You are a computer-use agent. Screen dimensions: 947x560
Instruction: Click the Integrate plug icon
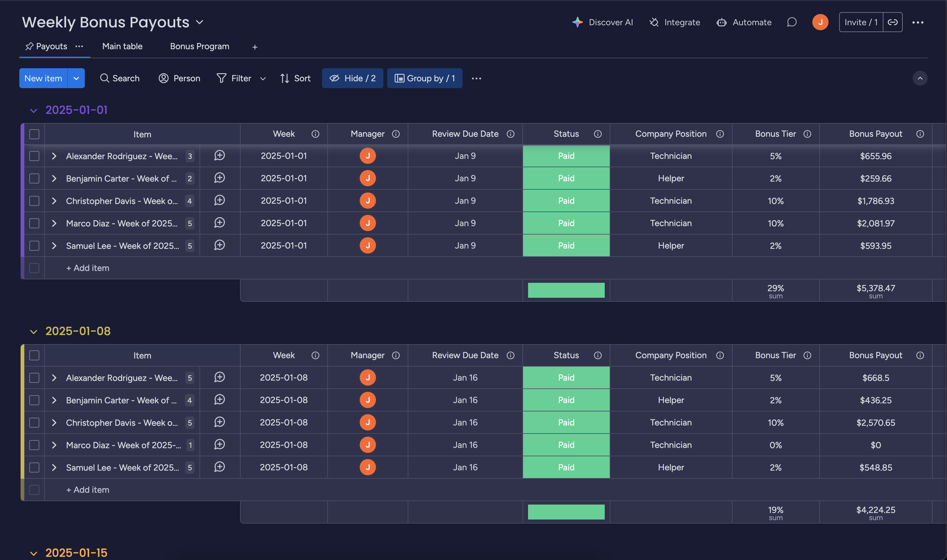coord(654,22)
